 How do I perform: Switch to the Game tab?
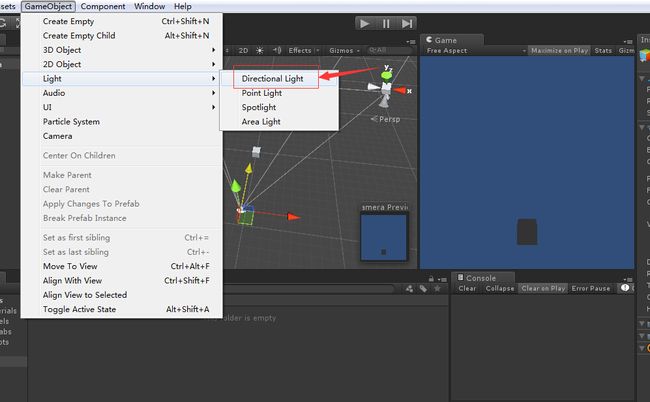pyautogui.click(x=452, y=40)
